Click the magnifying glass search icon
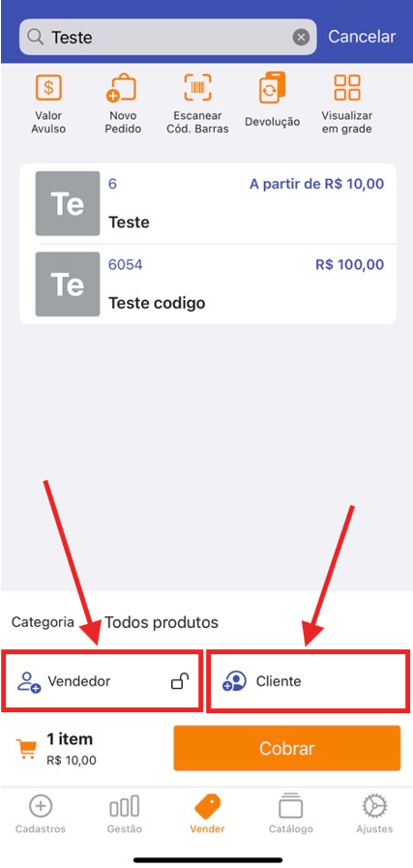 click(36, 37)
